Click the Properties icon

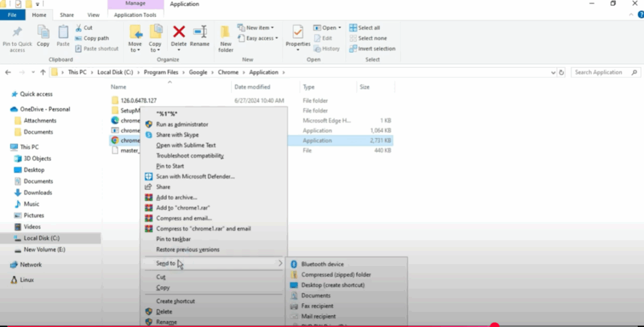tap(297, 32)
